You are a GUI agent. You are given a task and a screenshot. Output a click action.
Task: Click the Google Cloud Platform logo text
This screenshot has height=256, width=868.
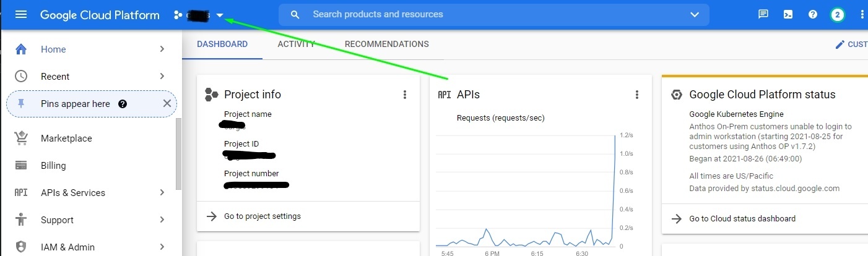[100, 15]
